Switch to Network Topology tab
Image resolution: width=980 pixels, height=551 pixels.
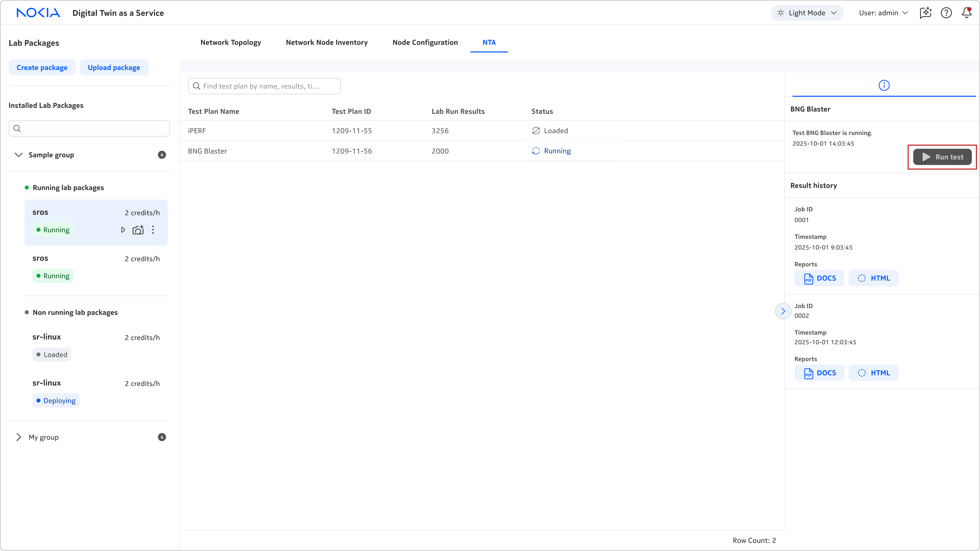(x=231, y=43)
